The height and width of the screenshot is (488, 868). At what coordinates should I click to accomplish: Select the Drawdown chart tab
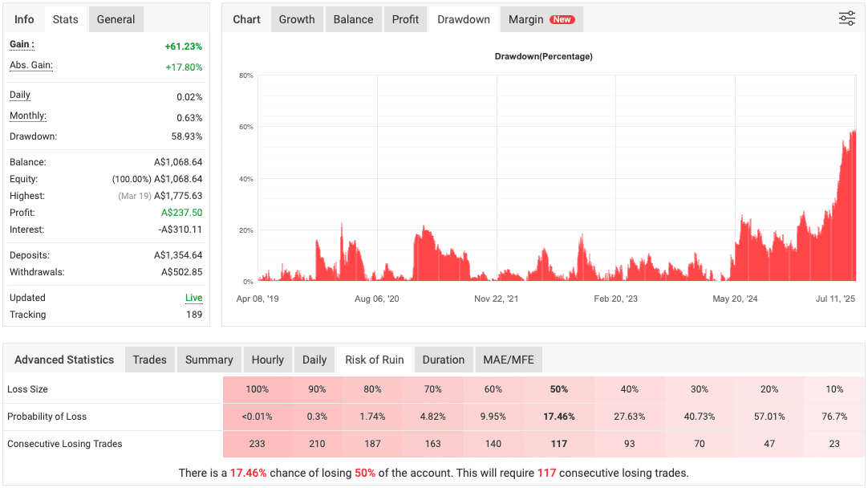(x=464, y=18)
